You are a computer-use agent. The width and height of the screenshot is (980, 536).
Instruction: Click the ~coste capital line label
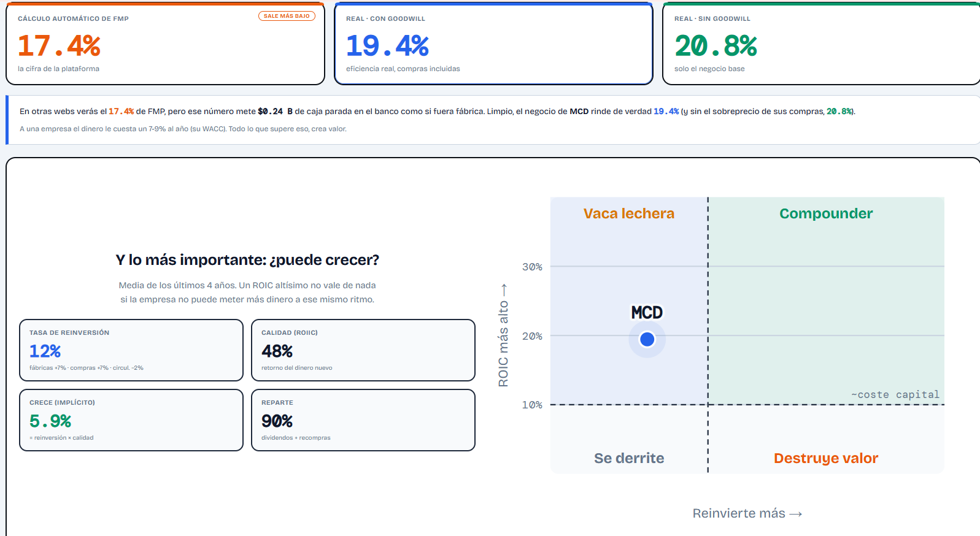[x=895, y=394]
